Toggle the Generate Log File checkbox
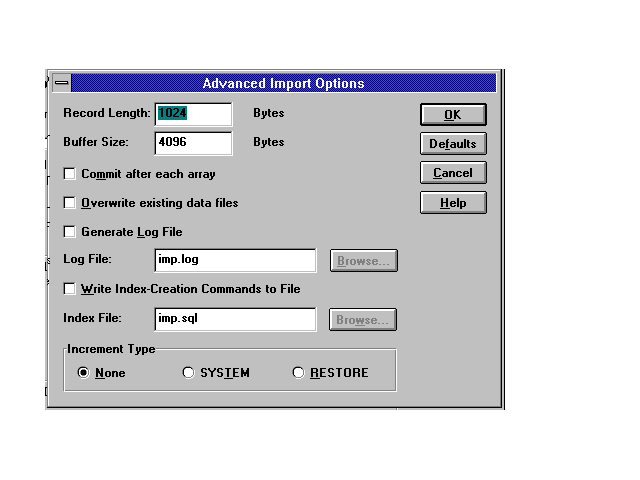Screen dimensions: 640x480 (x=70, y=232)
